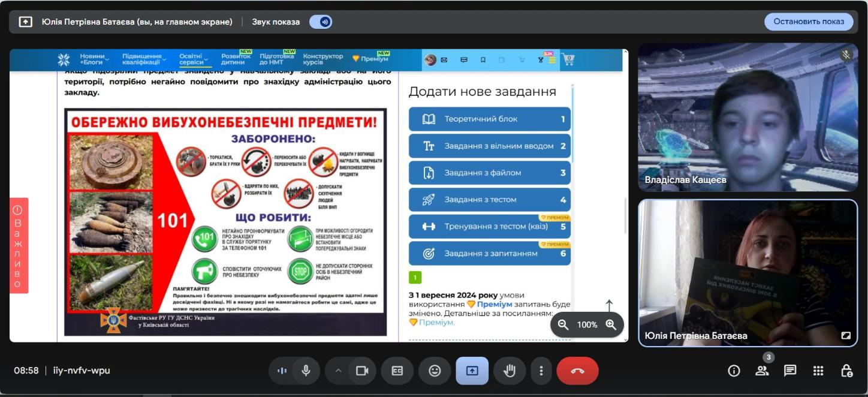Viewport: 868px width, 397px height.
Task: Click the muted mic icon on Владіслав's tile
Action: coord(846,55)
